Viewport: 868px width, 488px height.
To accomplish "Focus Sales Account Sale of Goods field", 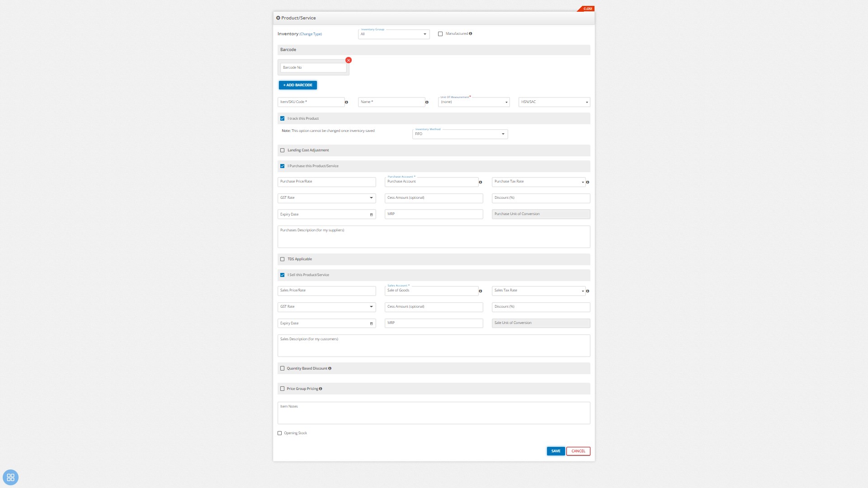I will [431, 291].
